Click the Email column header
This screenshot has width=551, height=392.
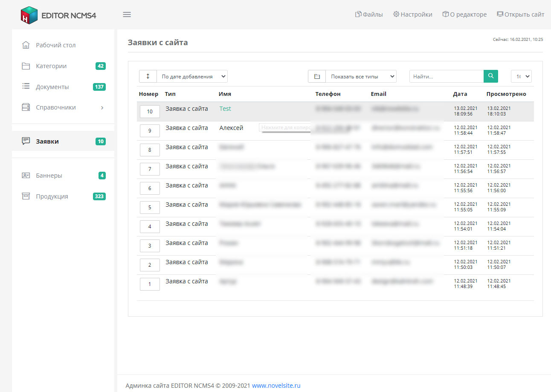[379, 94]
